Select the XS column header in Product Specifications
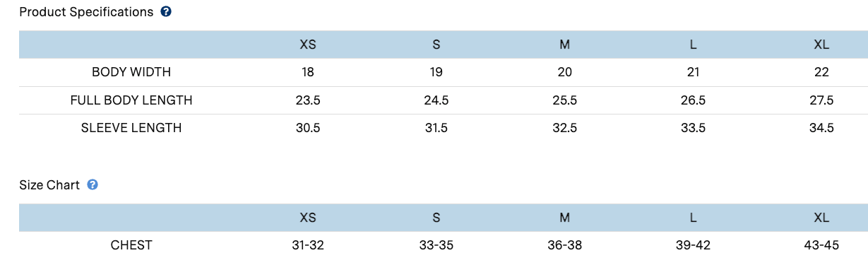The image size is (868, 265). [x=308, y=45]
